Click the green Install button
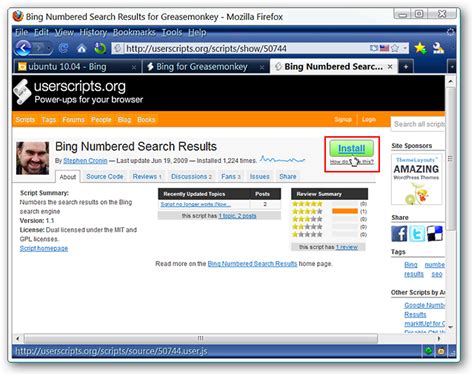The image size is (474, 376). click(x=351, y=148)
